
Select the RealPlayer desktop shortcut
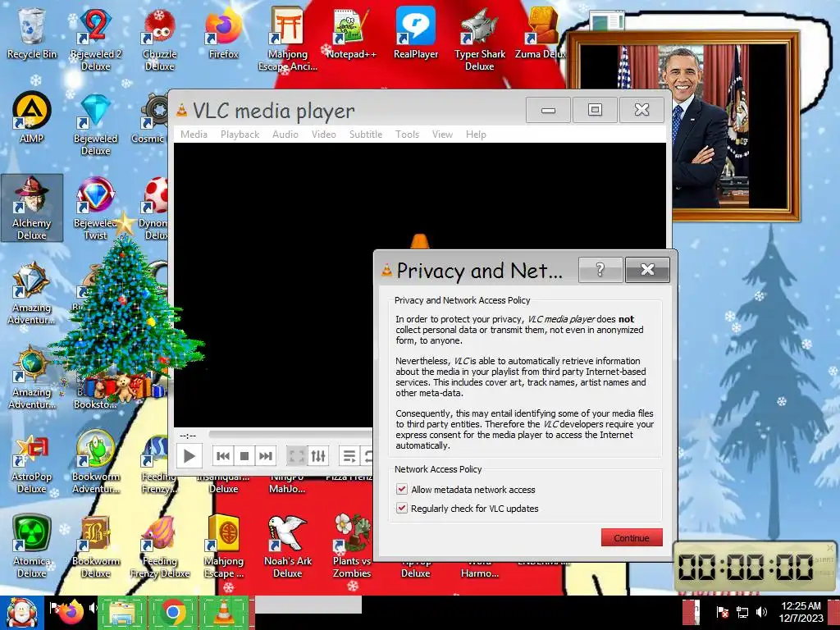point(416,33)
